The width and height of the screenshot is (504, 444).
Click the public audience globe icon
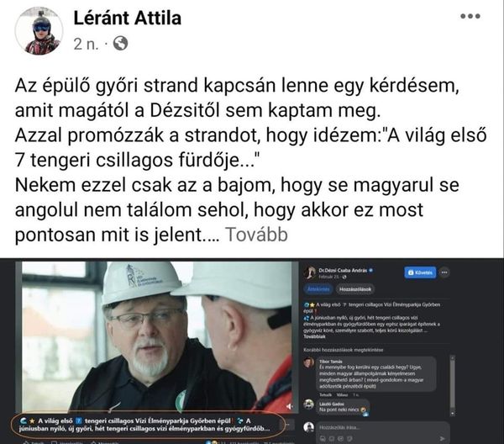click(x=120, y=44)
